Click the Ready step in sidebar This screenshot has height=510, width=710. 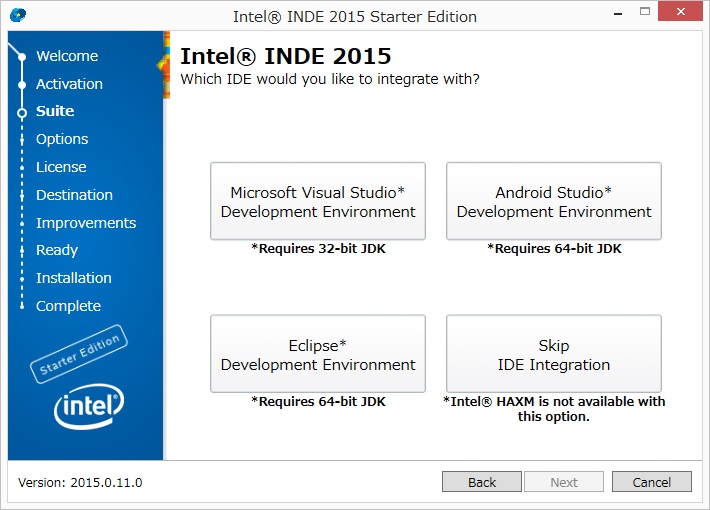(57, 250)
